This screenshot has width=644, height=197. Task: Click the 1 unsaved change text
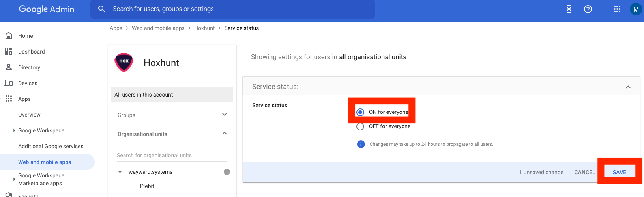541,172
